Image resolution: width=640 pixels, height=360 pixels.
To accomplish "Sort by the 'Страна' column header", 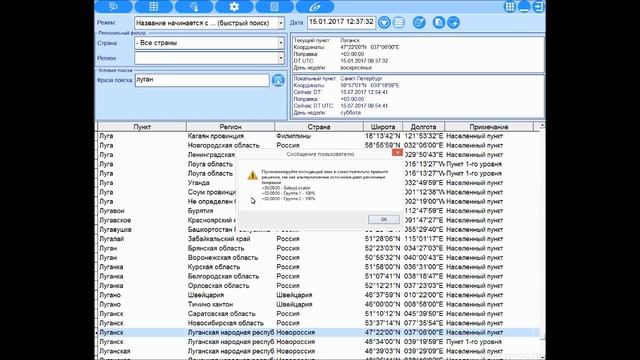I will [319, 127].
